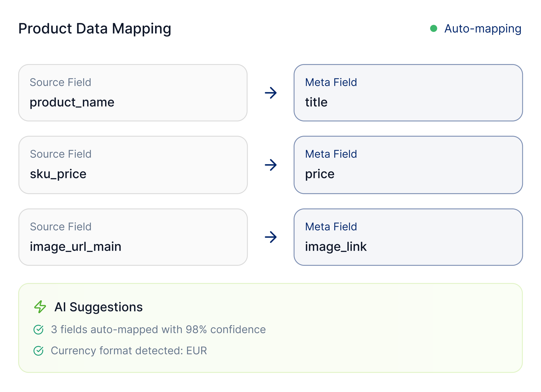Click the checkmark icon beside auto-mapped fields
This screenshot has width=541, height=392.
pyautogui.click(x=38, y=330)
